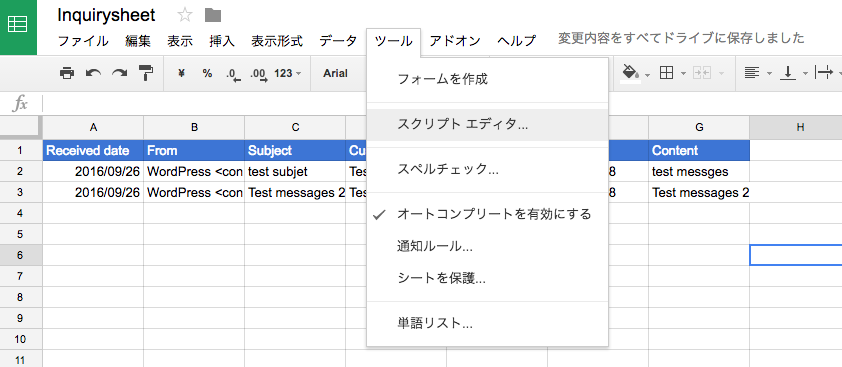
Task: Select column A header
Action: [x=93, y=127]
